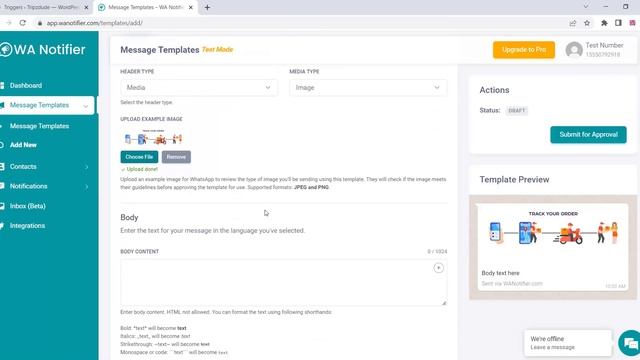The width and height of the screenshot is (640, 360).
Task: Open the browser side panel icon
Action: coord(618,23)
